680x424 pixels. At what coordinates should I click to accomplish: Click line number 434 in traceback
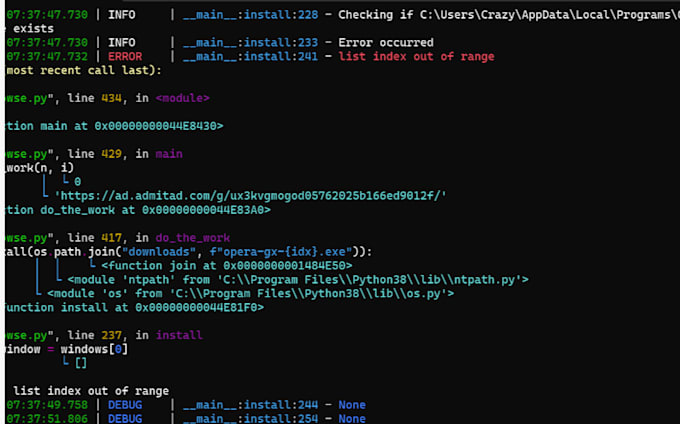[111, 98]
